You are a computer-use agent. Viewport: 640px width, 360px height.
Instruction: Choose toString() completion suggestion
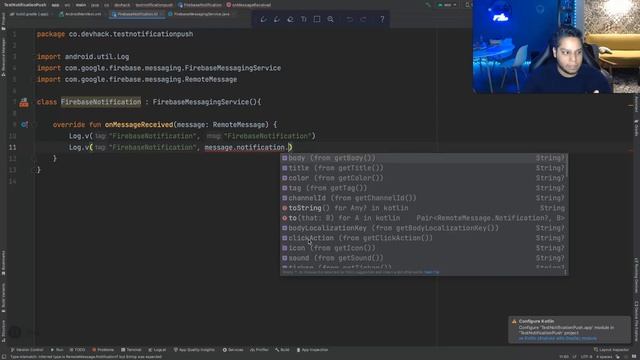pyautogui.click(x=424, y=208)
